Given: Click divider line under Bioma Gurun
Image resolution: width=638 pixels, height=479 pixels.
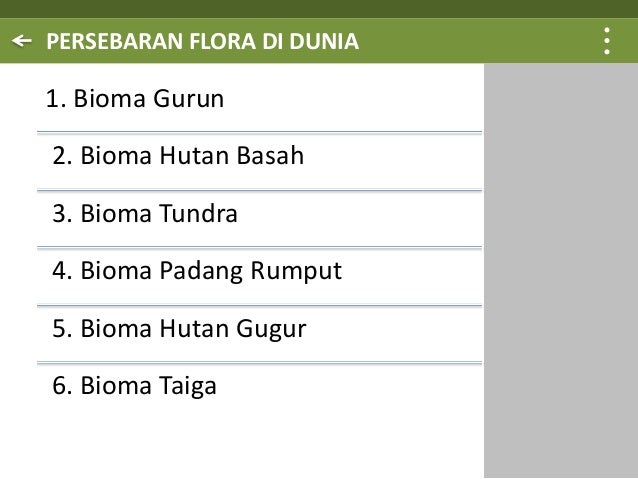Looking at the screenshot, I should pos(258,131).
